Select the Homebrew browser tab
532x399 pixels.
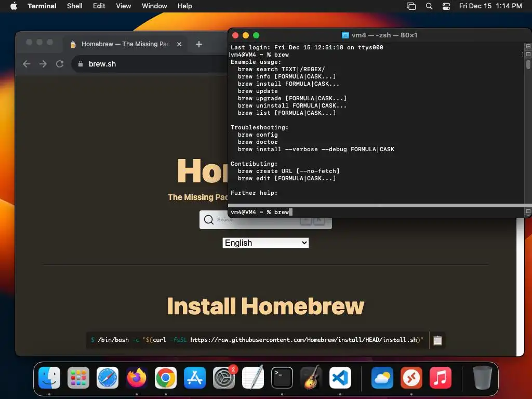click(125, 44)
